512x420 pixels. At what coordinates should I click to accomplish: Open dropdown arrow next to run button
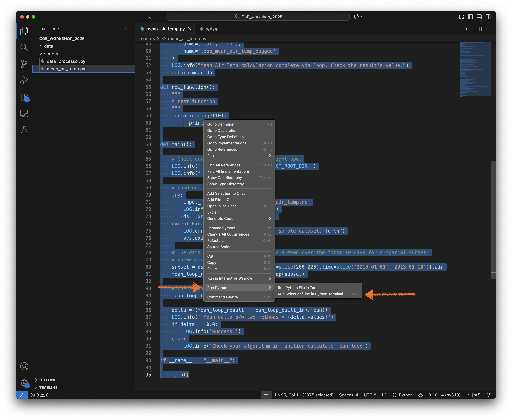471,29
